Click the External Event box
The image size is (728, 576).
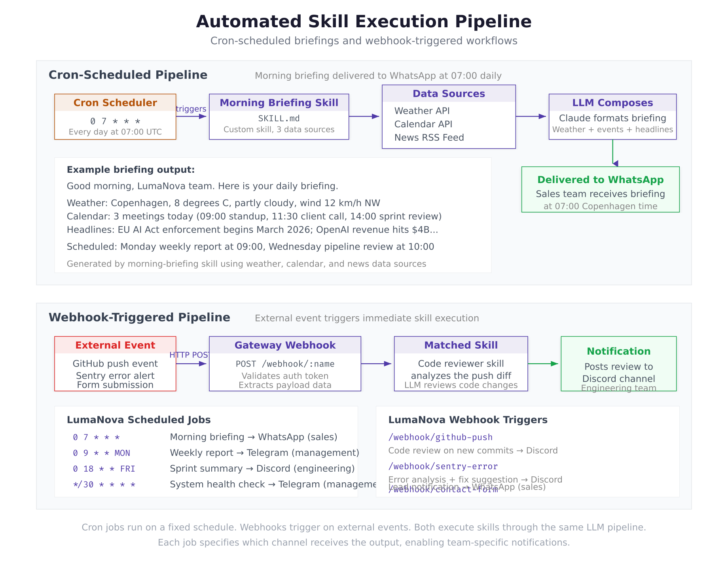pyautogui.click(x=115, y=364)
